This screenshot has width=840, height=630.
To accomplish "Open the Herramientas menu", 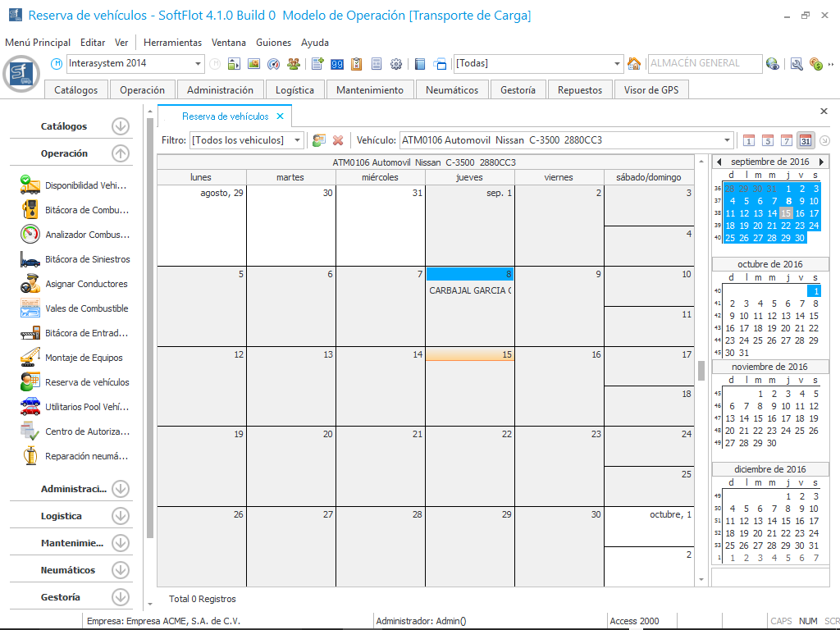I will [x=172, y=43].
